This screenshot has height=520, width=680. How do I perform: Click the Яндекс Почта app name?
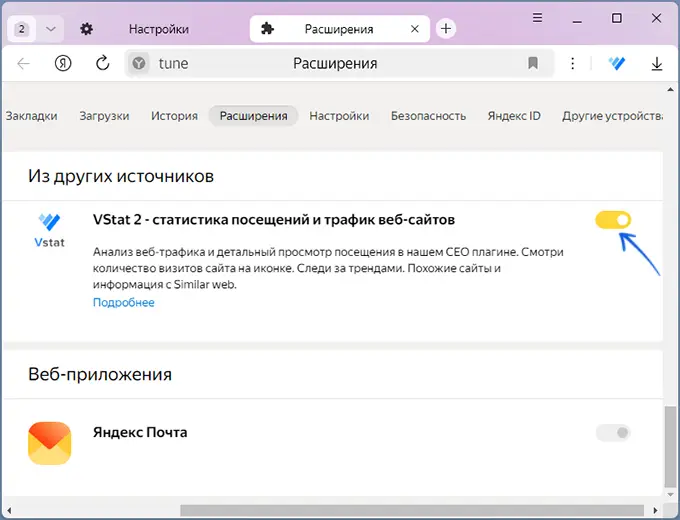[x=140, y=432]
